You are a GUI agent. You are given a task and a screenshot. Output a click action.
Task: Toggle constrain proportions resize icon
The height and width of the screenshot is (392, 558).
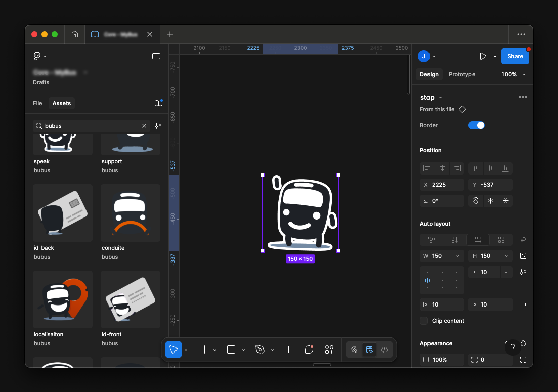tap(523, 256)
